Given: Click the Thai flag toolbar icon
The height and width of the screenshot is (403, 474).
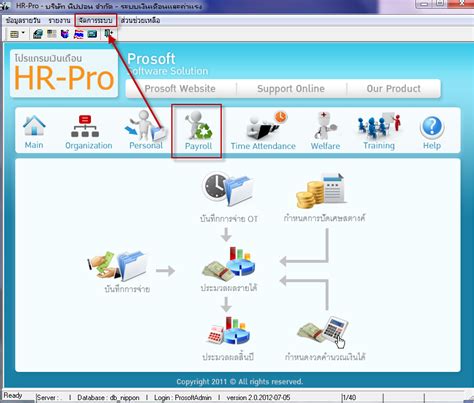Looking at the screenshot, I should coord(78,34).
